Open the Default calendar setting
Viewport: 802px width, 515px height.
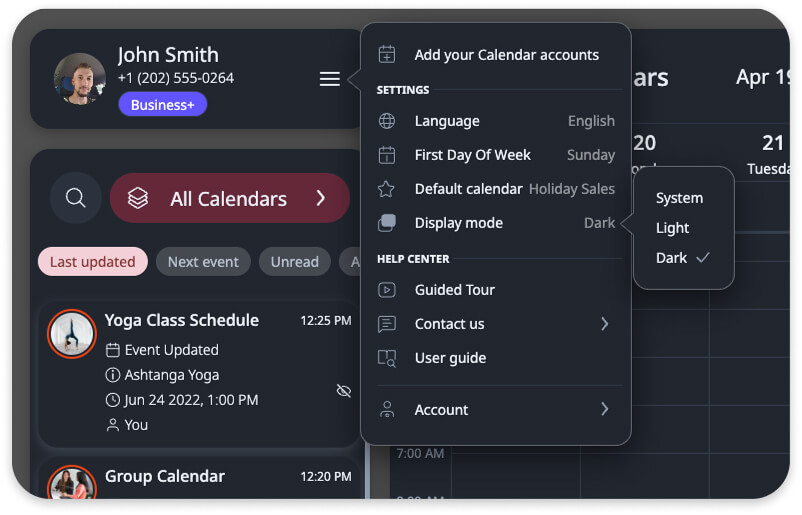[x=496, y=189]
